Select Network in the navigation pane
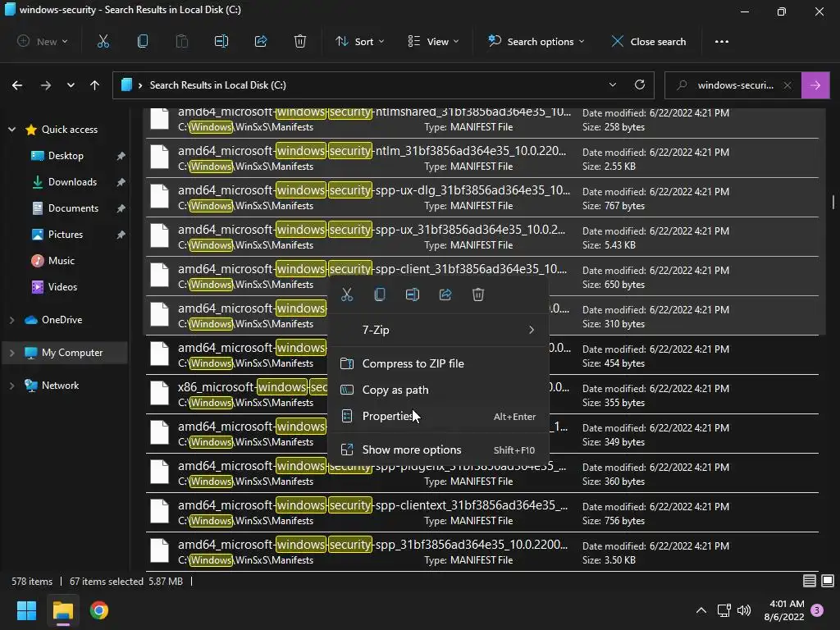Image resolution: width=840 pixels, height=630 pixels. [x=60, y=386]
